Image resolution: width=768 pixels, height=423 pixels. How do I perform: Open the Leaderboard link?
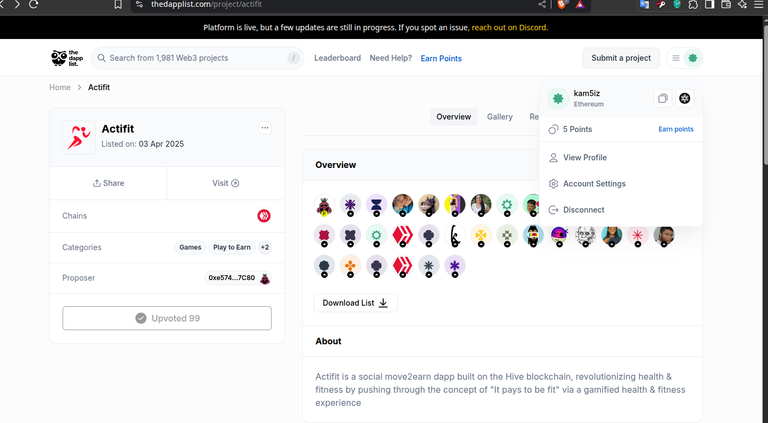[337, 58]
